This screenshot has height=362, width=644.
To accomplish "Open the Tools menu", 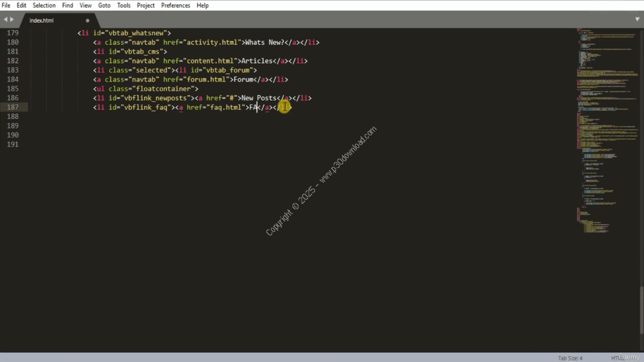I will coord(124,6).
